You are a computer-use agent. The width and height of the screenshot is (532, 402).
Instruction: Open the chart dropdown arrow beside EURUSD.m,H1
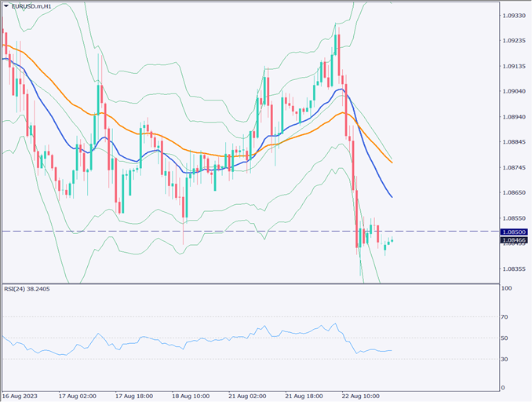pos(5,6)
